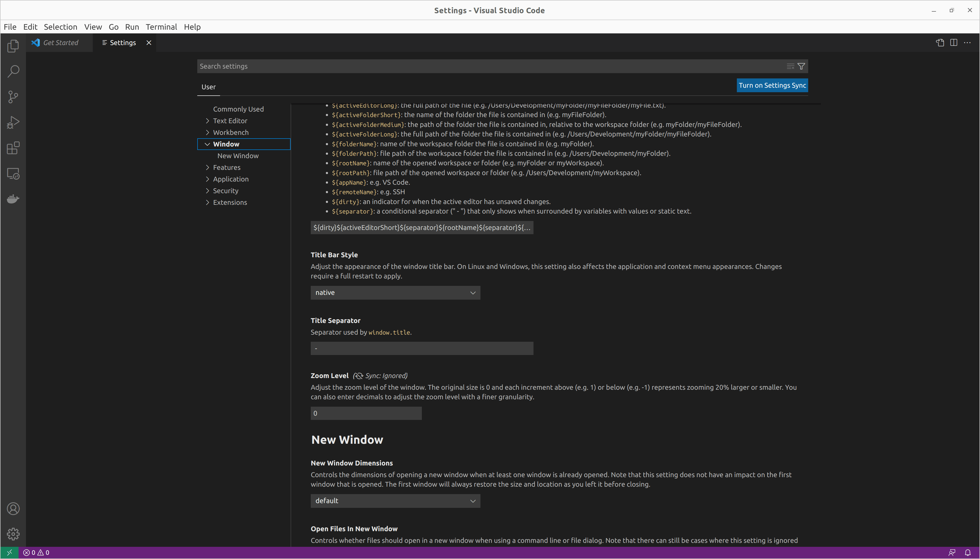980x559 pixels.
Task: Open the Docker extension view
Action: coord(13,198)
